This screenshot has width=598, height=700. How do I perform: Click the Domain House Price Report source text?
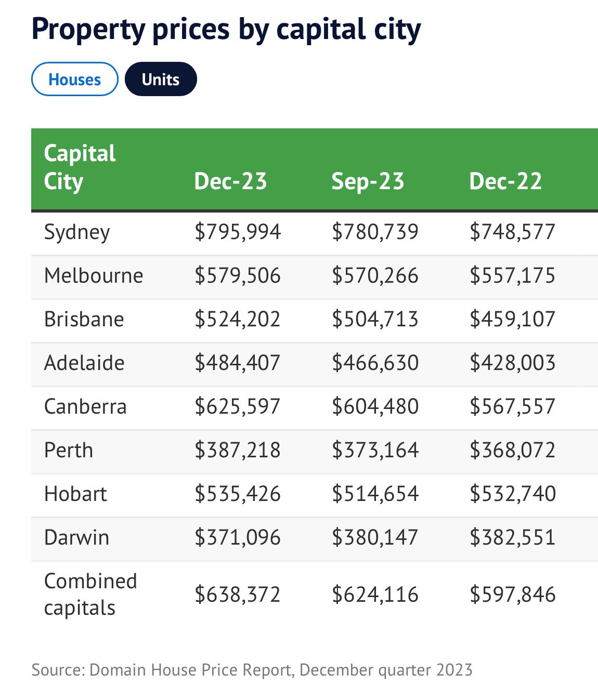pos(252,669)
